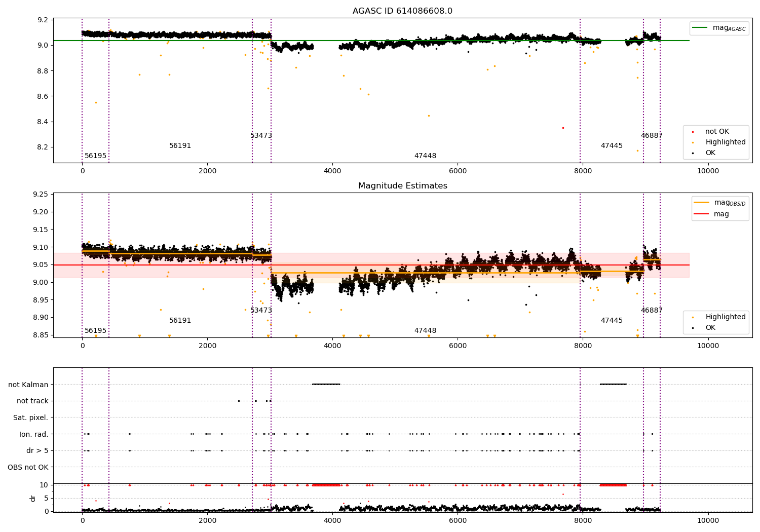
Task: Click the 'Ion. rad.' row label
Action: click(34, 434)
